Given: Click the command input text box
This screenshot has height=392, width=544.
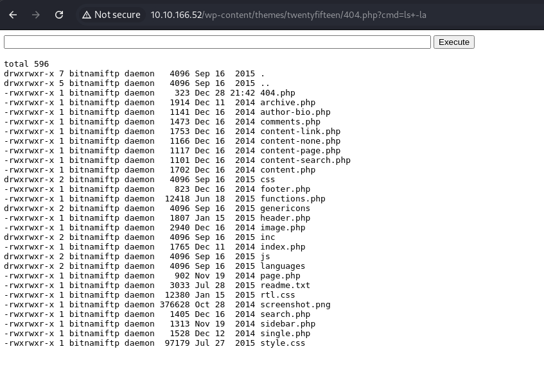Looking at the screenshot, I should click(x=217, y=42).
